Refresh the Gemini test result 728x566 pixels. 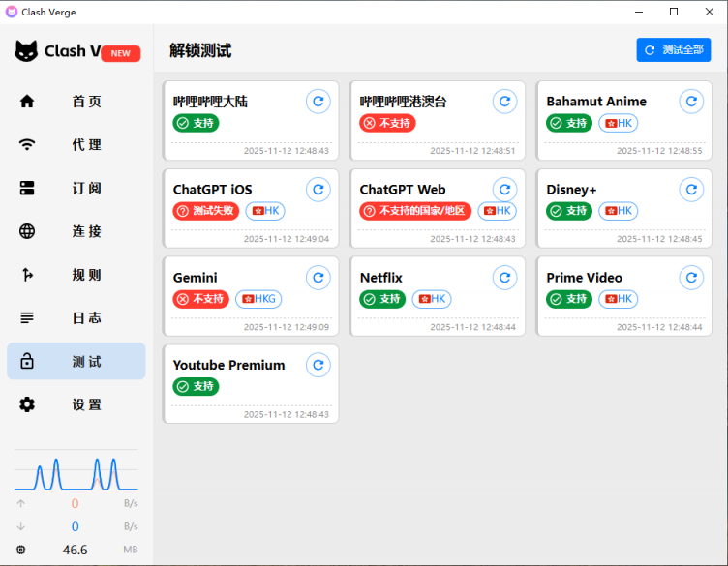tap(318, 278)
